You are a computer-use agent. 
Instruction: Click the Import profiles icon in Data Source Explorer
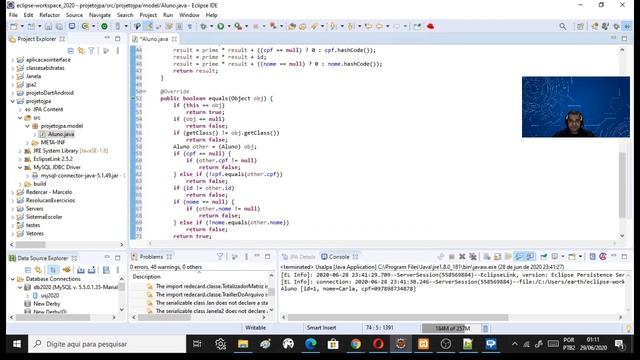(x=81, y=270)
